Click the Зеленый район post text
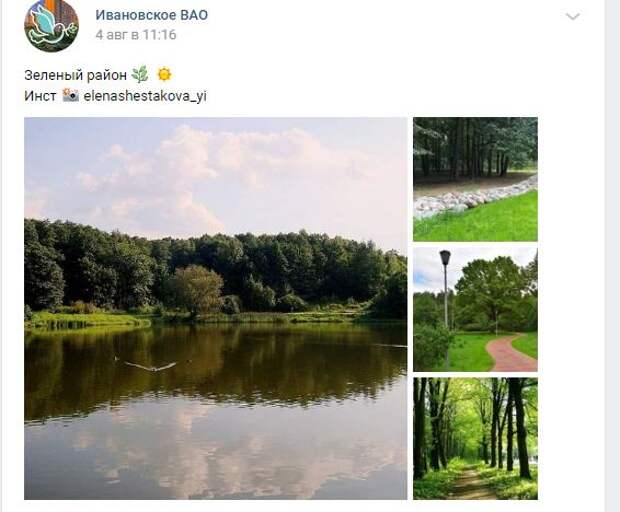 (x=75, y=75)
